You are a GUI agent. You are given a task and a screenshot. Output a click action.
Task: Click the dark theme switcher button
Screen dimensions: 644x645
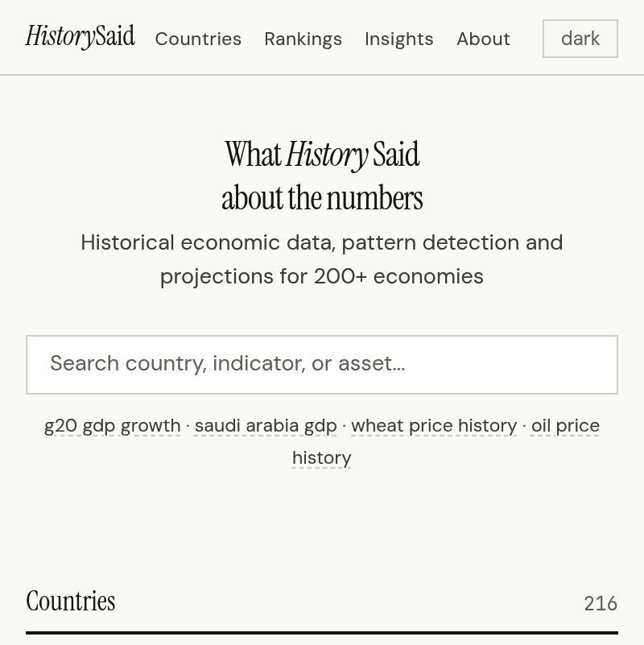580,38
